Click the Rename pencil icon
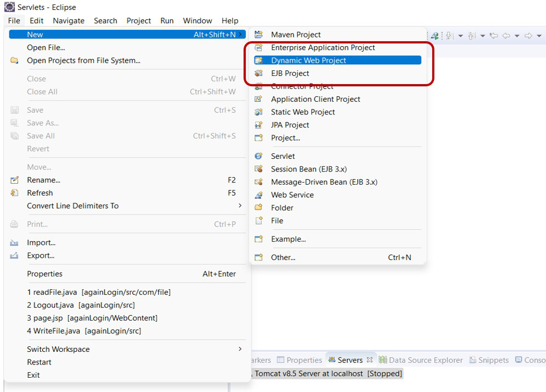Image resolution: width=546 pixels, height=392 pixels. [x=14, y=180]
